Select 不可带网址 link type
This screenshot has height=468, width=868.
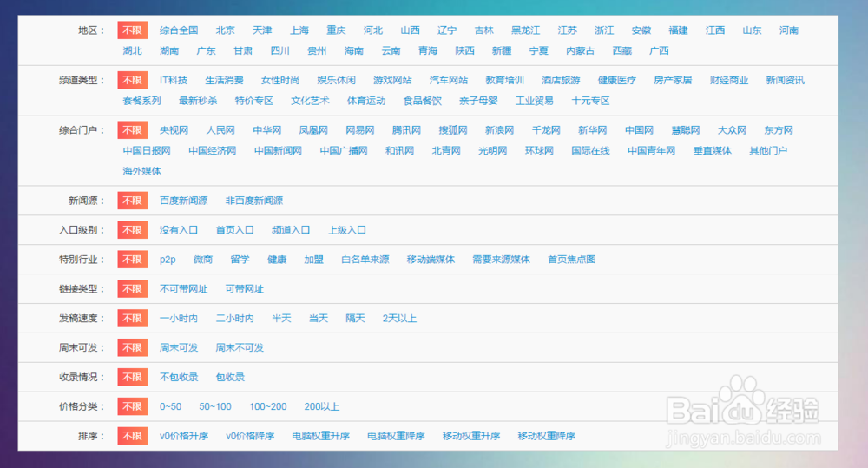pyautogui.click(x=184, y=288)
